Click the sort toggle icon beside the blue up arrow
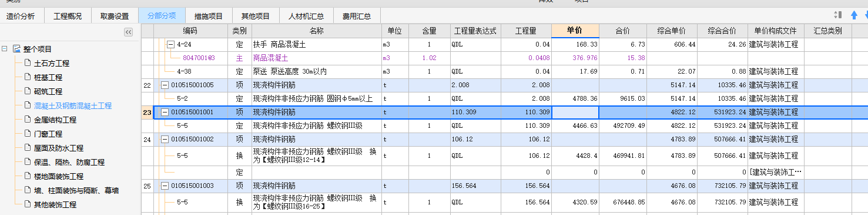This screenshot has width=868, height=215. (838, 15)
